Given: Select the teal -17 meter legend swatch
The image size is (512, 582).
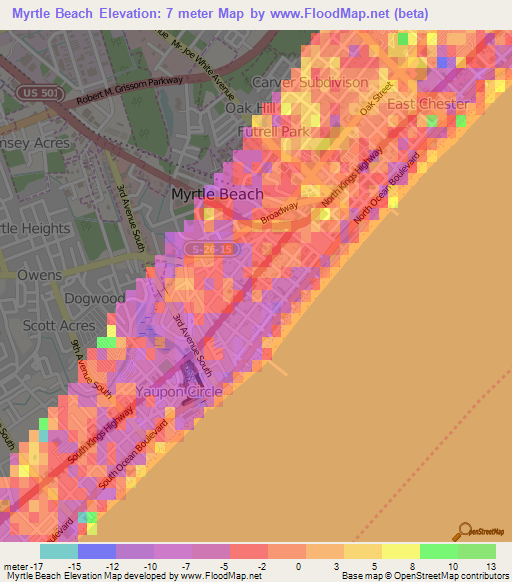Looking at the screenshot, I should point(59,552).
